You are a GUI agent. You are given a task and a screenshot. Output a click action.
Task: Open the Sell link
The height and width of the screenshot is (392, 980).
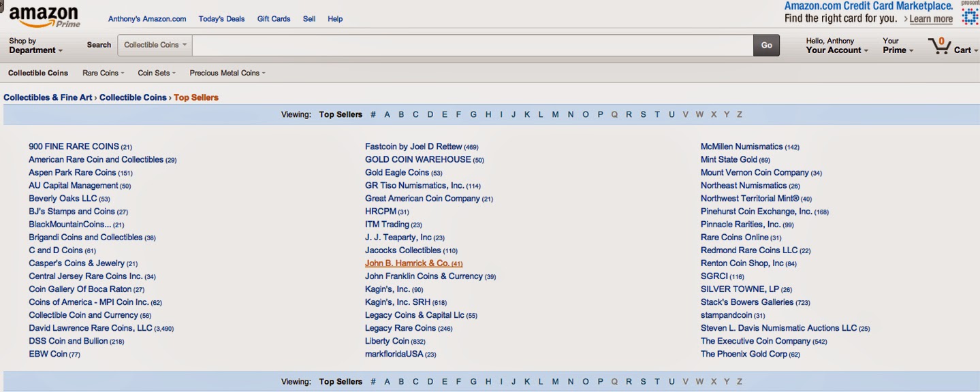tap(309, 19)
